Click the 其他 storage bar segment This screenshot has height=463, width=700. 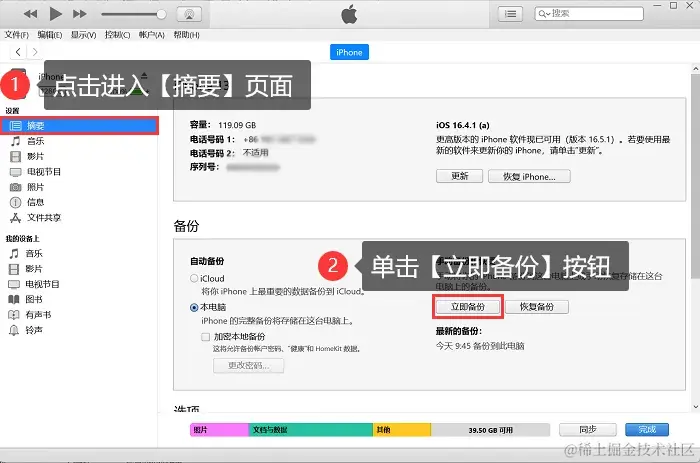[x=402, y=430]
